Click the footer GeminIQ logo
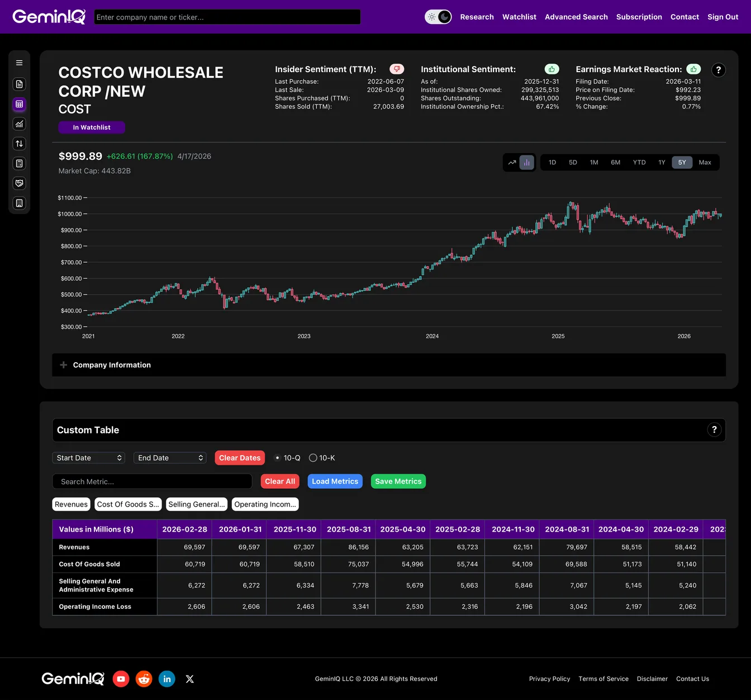This screenshot has height=700, width=751. pyautogui.click(x=73, y=679)
